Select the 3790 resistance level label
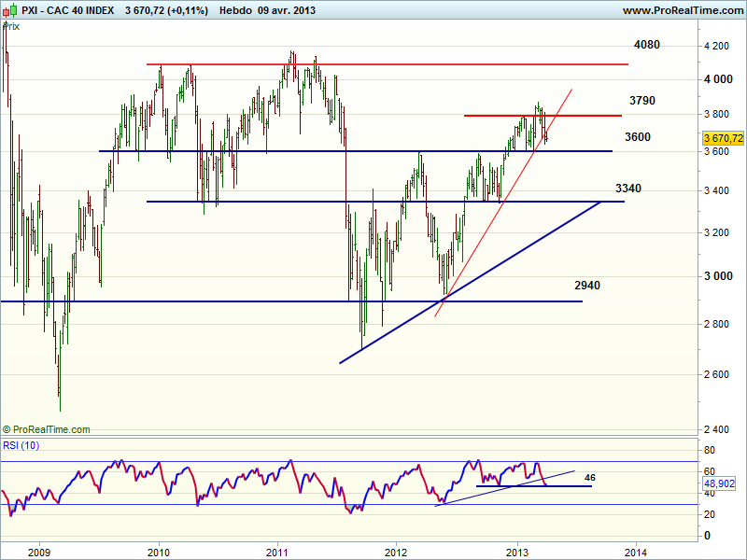 click(642, 99)
